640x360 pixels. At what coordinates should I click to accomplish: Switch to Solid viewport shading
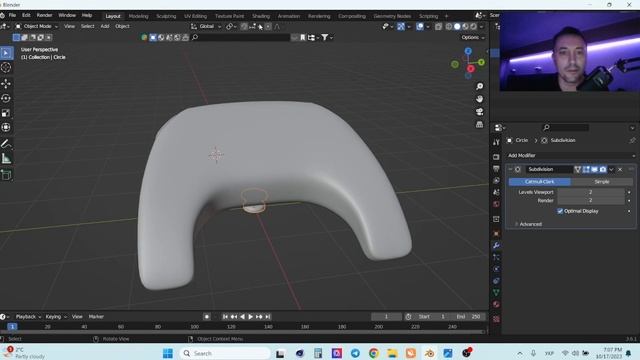pos(457,27)
